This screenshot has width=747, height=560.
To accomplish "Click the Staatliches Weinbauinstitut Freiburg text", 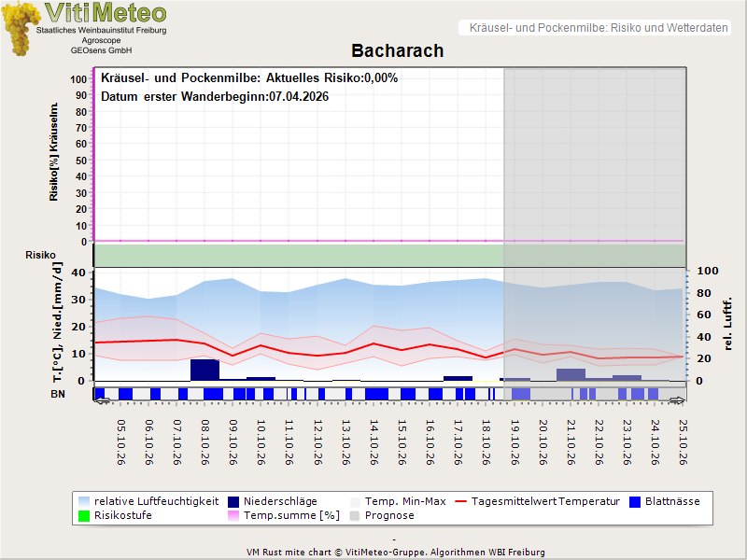I will click(x=102, y=30).
